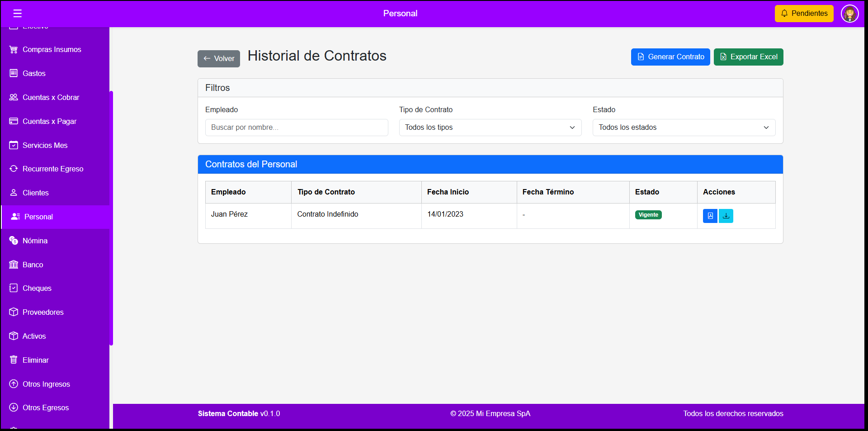
Task: Select Banco in the sidebar
Action: click(55, 265)
